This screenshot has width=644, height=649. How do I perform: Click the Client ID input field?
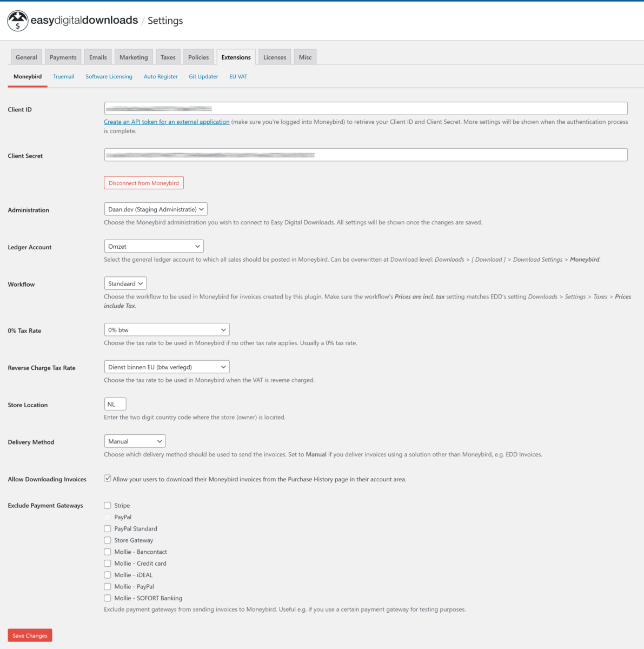pyautogui.click(x=366, y=108)
